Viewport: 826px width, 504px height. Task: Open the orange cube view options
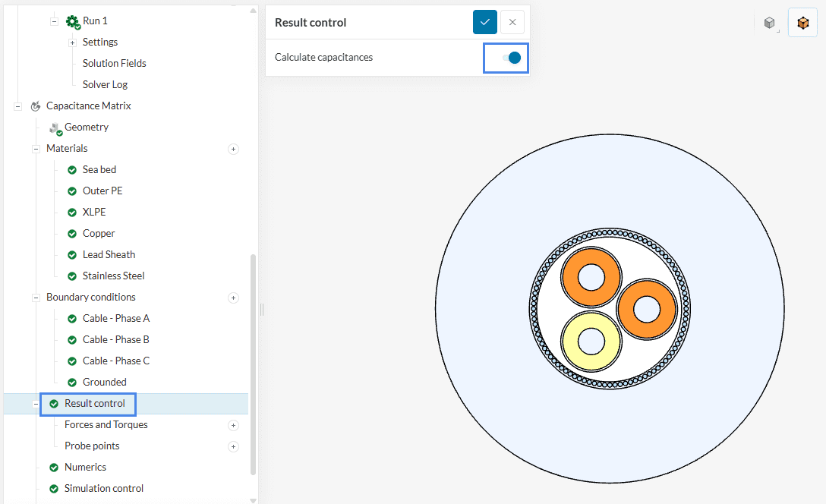point(802,23)
